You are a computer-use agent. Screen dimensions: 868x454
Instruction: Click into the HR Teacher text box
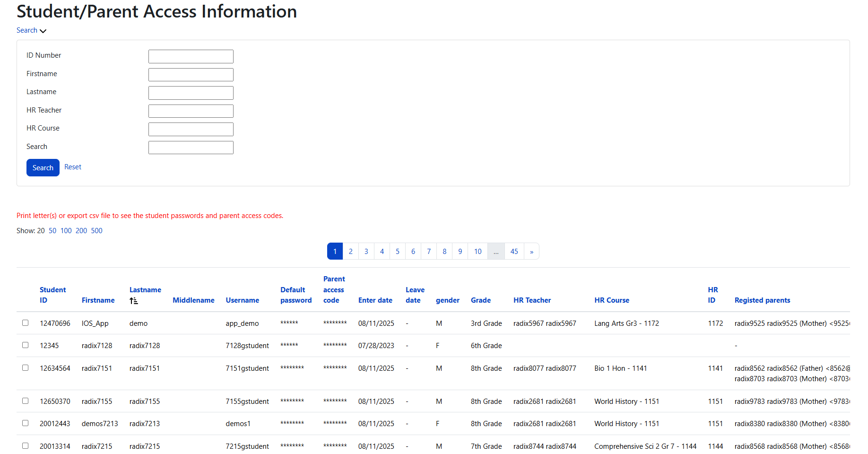[191, 111]
